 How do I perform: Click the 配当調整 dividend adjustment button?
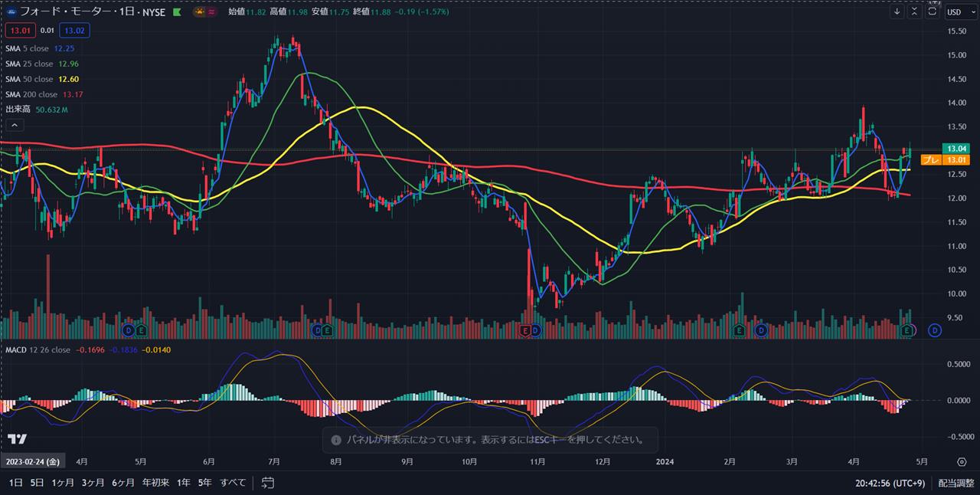point(955,483)
